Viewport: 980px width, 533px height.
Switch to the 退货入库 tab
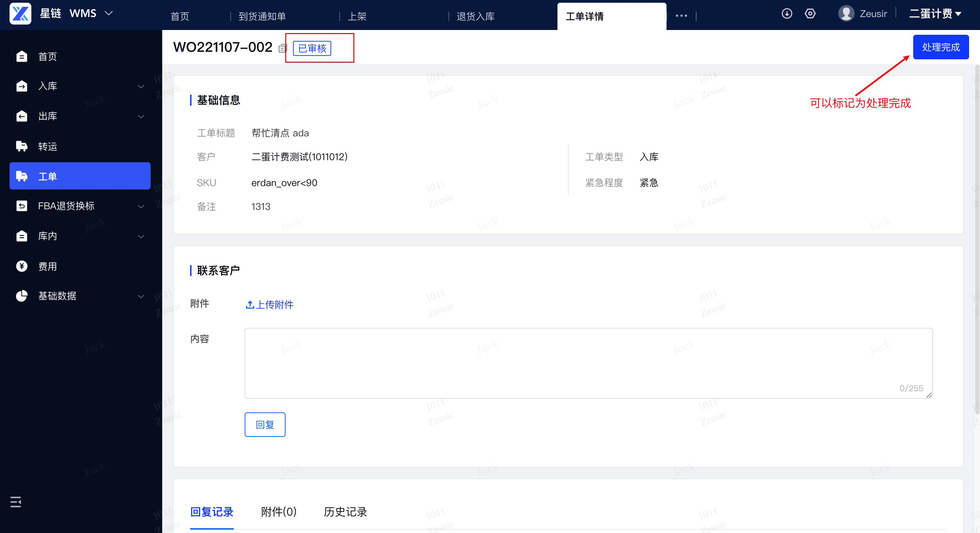pyautogui.click(x=476, y=16)
